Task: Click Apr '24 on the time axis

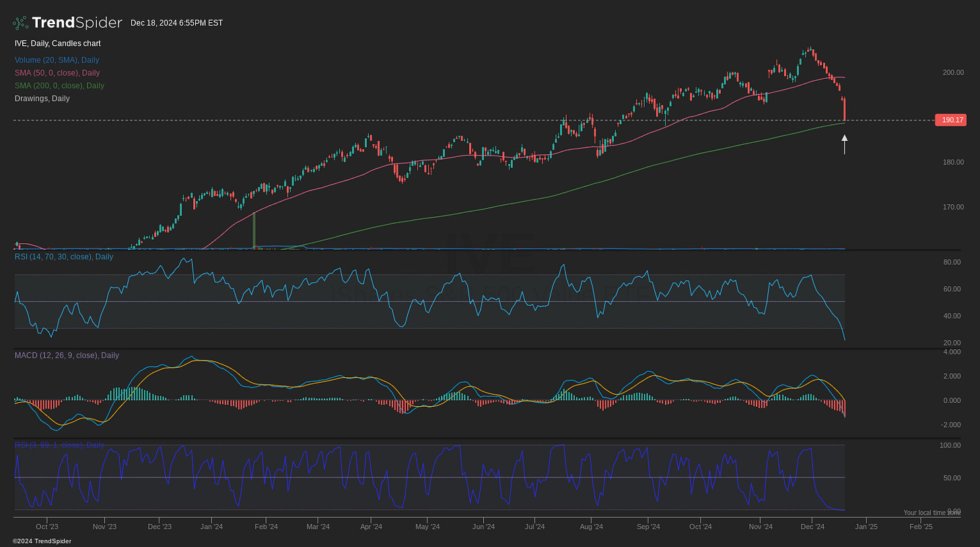Action: tap(371, 526)
